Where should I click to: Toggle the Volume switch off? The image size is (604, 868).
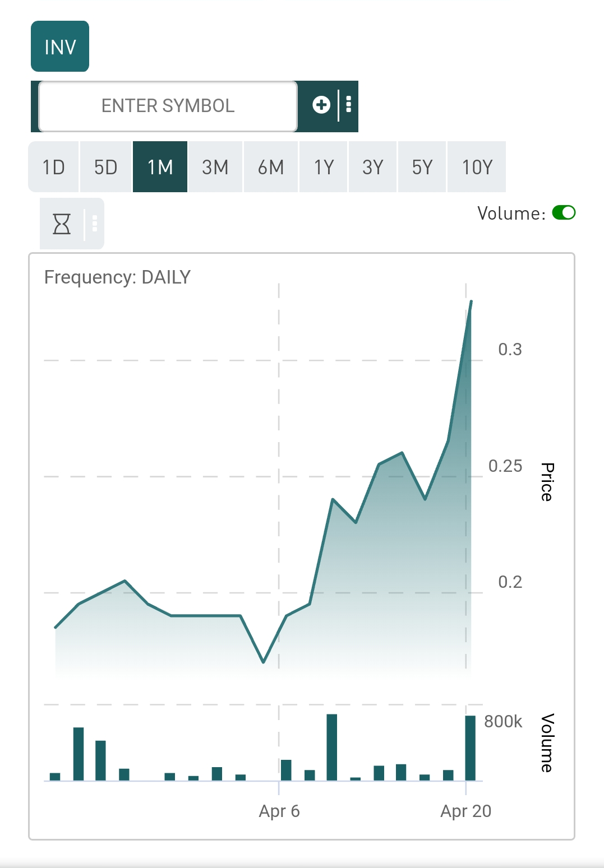tap(564, 213)
